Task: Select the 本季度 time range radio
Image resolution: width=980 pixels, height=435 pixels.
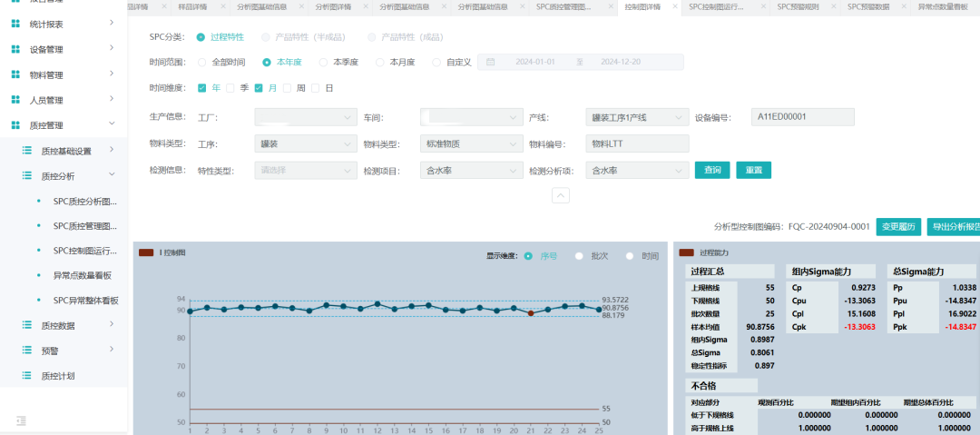Action: coord(324,63)
